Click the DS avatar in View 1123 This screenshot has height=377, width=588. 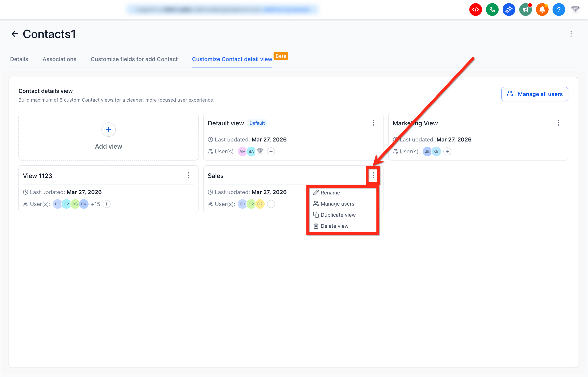click(75, 204)
